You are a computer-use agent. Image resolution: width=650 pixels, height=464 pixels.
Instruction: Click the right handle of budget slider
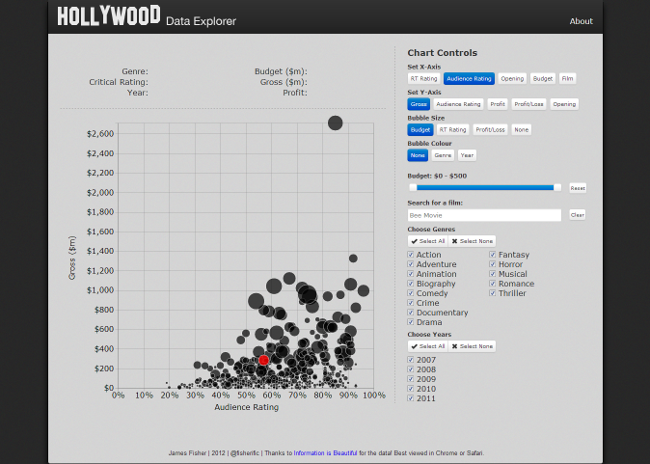pos(558,187)
